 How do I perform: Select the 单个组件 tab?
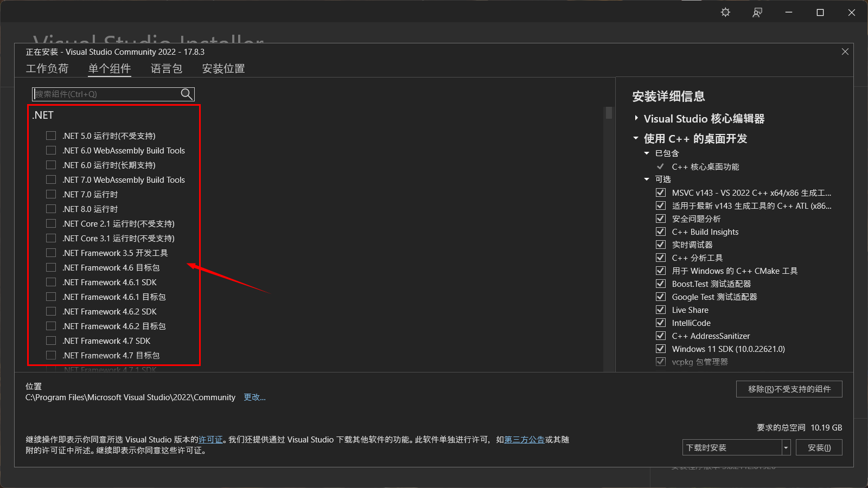click(110, 68)
